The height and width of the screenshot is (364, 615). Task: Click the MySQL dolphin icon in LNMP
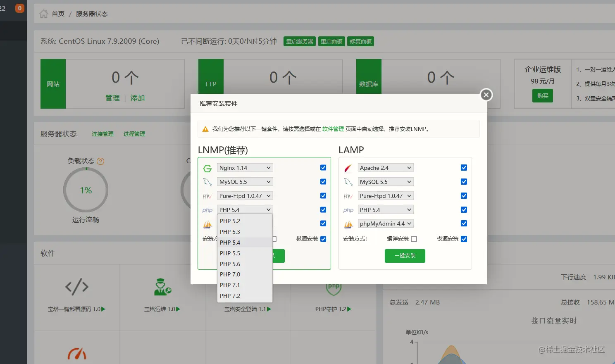[x=207, y=182]
